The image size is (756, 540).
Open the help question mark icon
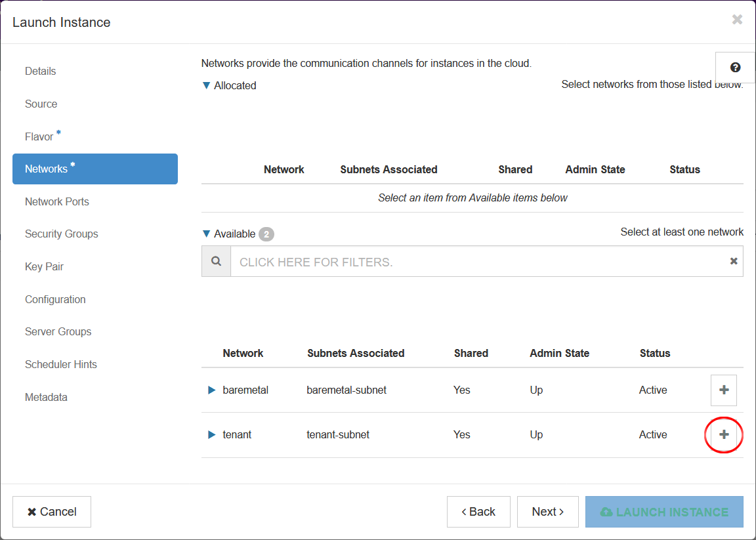tap(735, 68)
